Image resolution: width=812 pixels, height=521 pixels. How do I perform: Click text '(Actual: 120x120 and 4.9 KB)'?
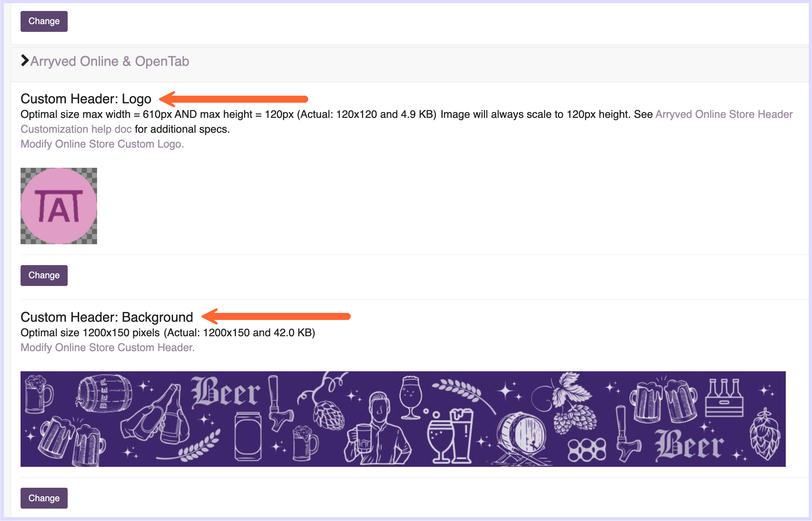tap(367, 114)
